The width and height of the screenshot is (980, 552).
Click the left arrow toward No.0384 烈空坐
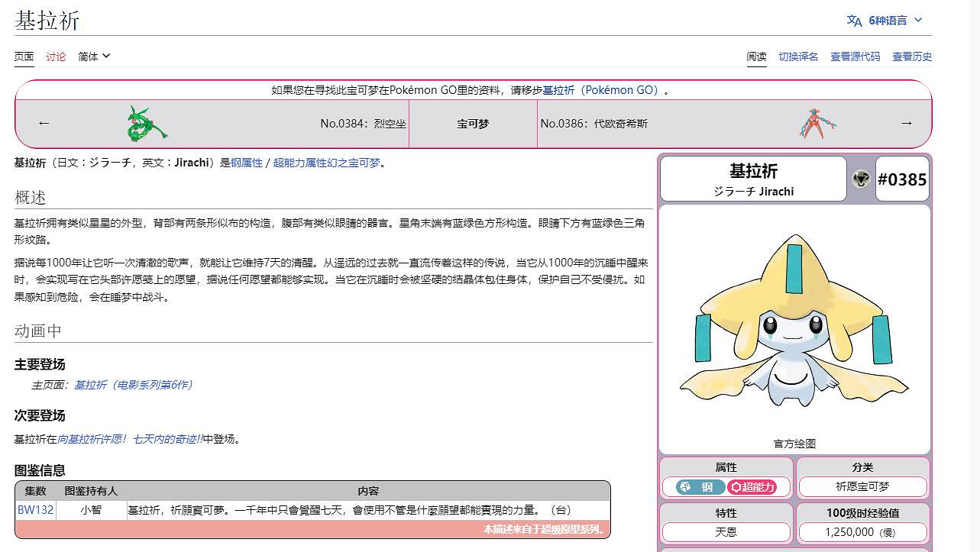point(44,122)
